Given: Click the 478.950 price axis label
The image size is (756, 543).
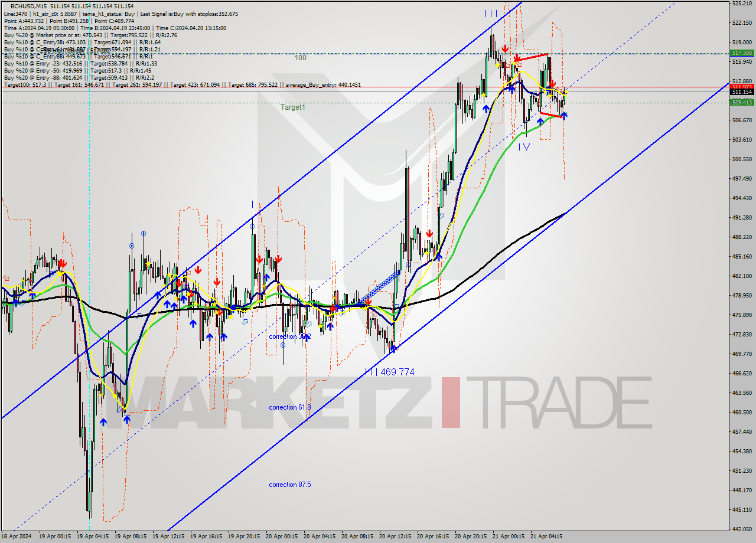Looking at the screenshot, I should [741, 296].
